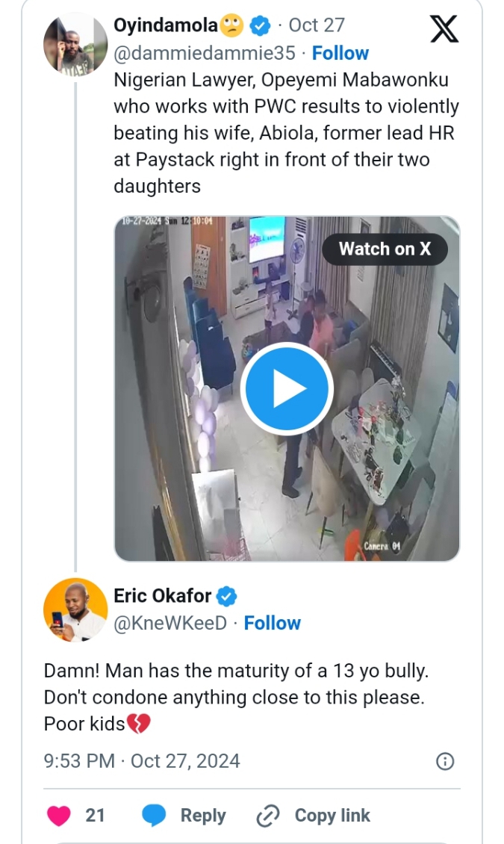Click the 21 likes count
Viewport: 504px width, 844px height.
tap(96, 816)
